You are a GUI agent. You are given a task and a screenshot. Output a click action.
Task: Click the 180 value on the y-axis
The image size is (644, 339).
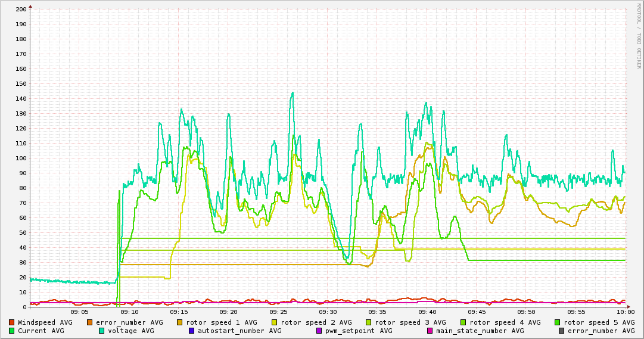(x=21, y=39)
